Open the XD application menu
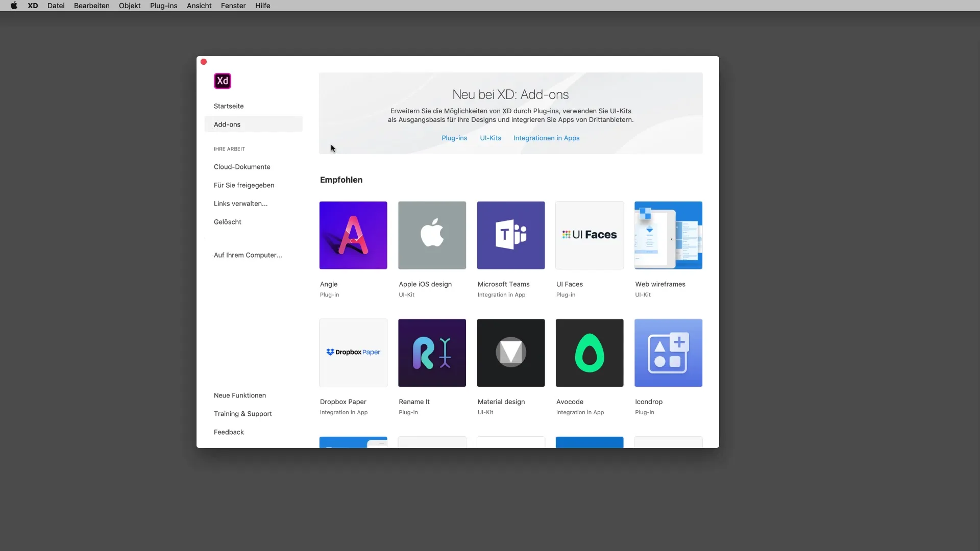 pyautogui.click(x=33, y=6)
